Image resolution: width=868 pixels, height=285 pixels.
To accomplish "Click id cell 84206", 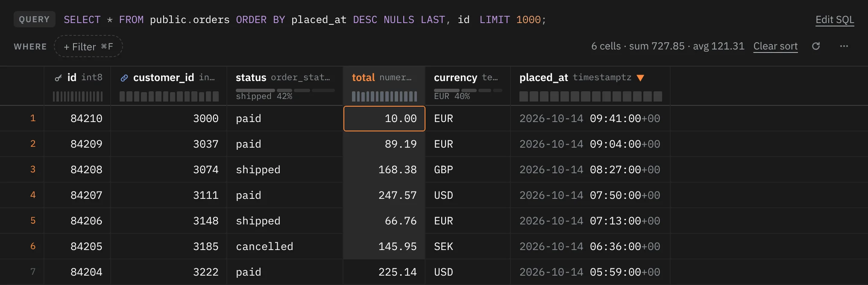I will point(77,221).
